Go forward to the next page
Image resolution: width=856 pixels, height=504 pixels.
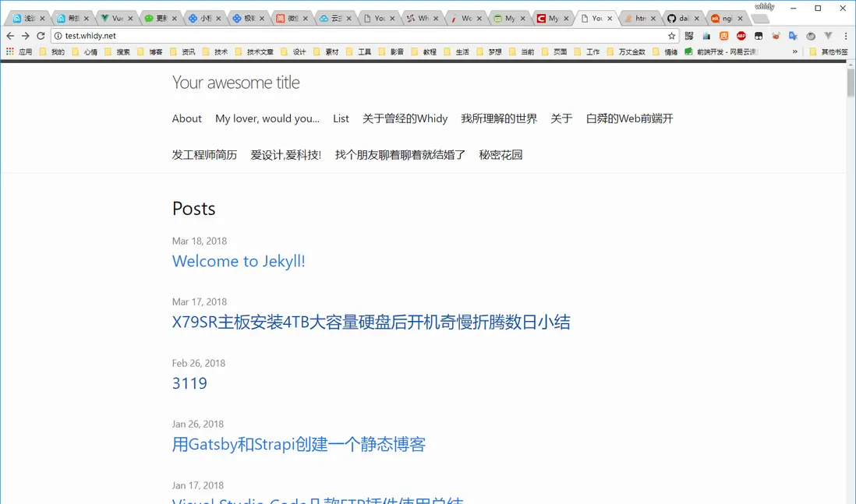[25, 36]
